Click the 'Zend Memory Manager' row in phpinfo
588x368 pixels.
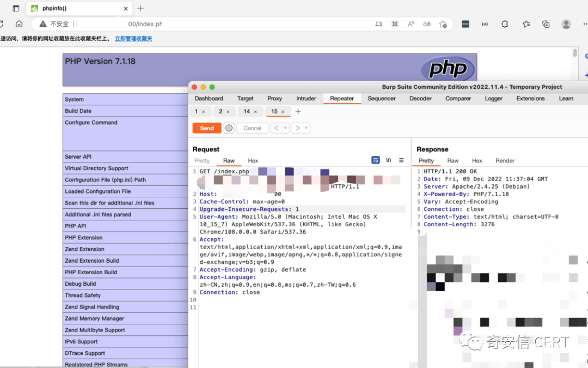pos(125,318)
